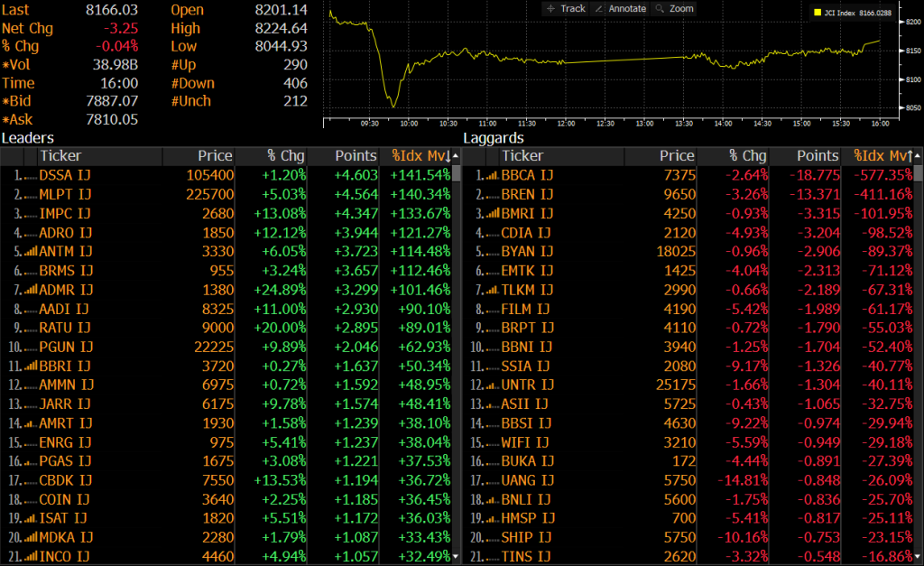This screenshot has height=566, width=924.
Task: Open the DSSA IJ ticker row
Action: [66, 175]
